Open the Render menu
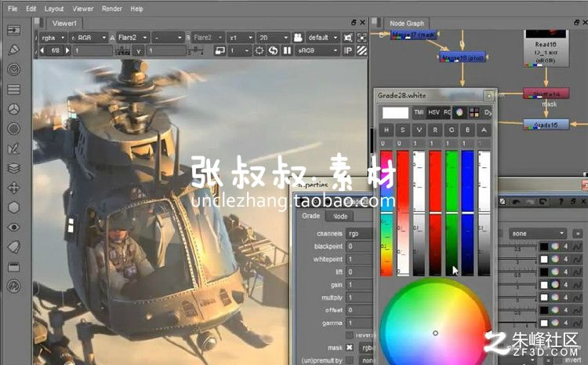This screenshot has height=365, width=588. [x=112, y=9]
